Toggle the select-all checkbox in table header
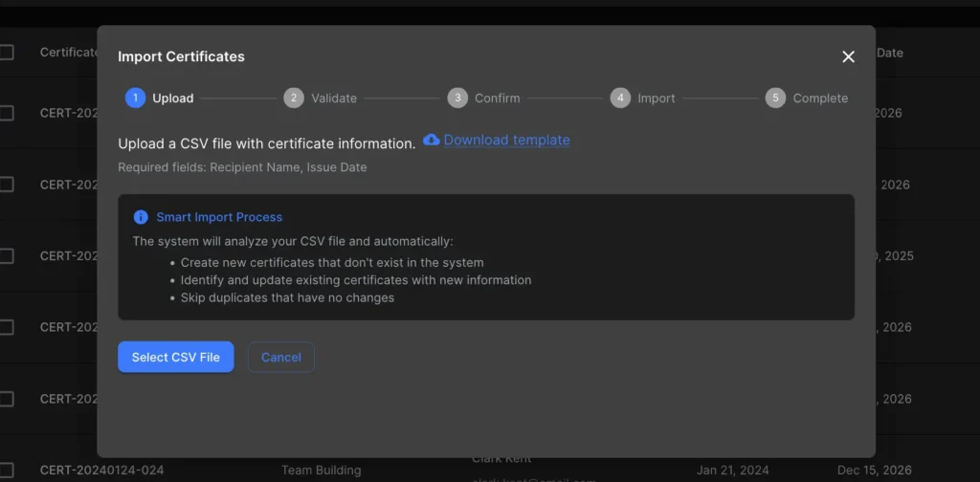This screenshot has height=482, width=980. 7,53
